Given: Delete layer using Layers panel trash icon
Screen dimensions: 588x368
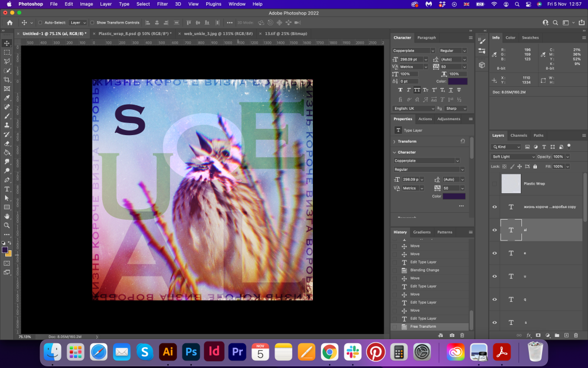Looking at the screenshot, I should point(576,335).
